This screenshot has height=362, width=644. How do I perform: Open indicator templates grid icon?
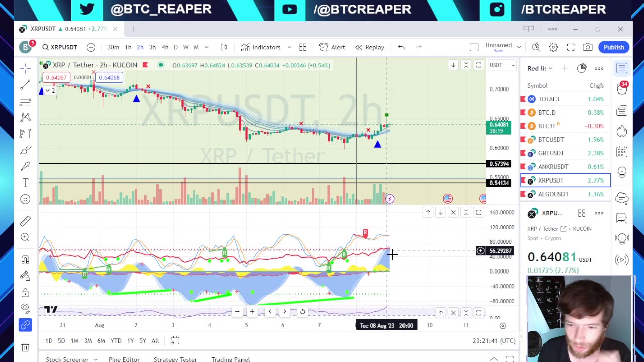point(303,47)
